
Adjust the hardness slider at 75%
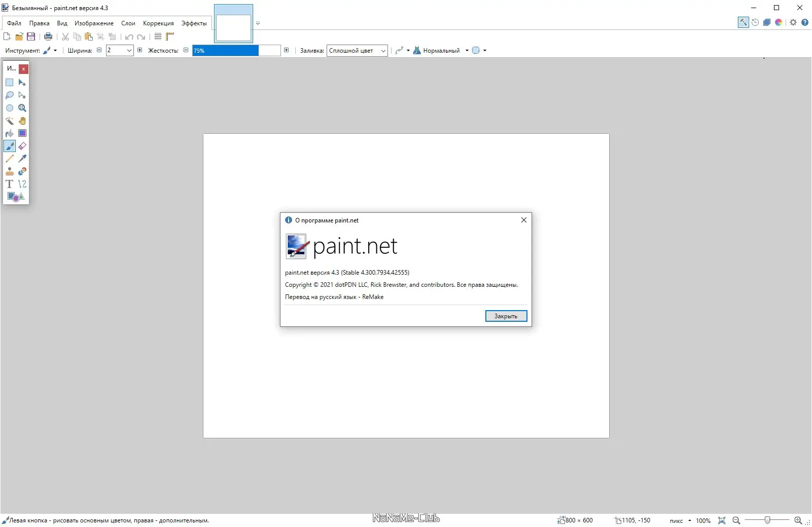(x=236, y=51)
